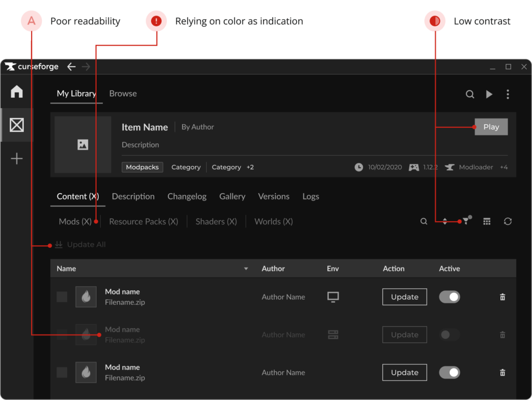Click Update button on first mod row
This screenshot has height=400, width=532.
(x=405, y=297)
